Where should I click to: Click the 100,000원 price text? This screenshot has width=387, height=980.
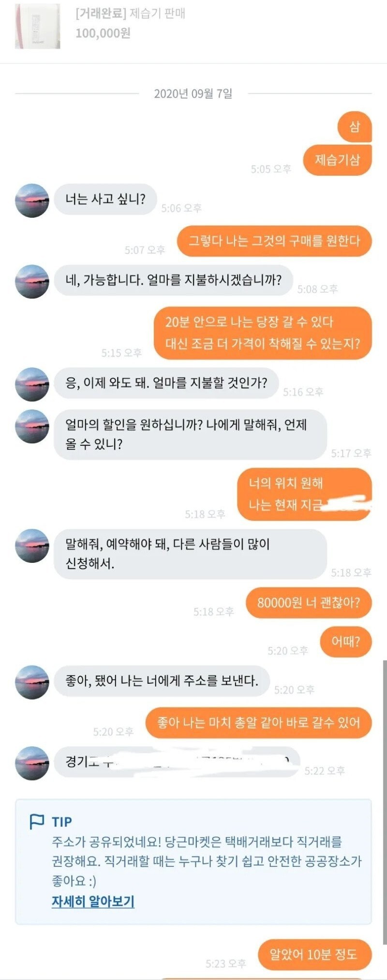pyautogui.click(x=103, y=33)
